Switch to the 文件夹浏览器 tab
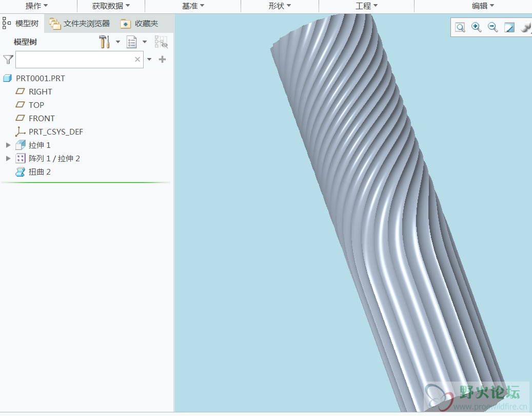This screenshot has width=532, height=416. tap(80, 24)
